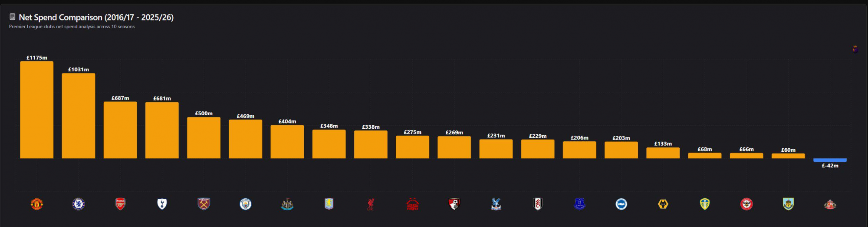Select the bar marked £338m
Image resolution: width=868 pixels, height=227 pixels.
371,144
